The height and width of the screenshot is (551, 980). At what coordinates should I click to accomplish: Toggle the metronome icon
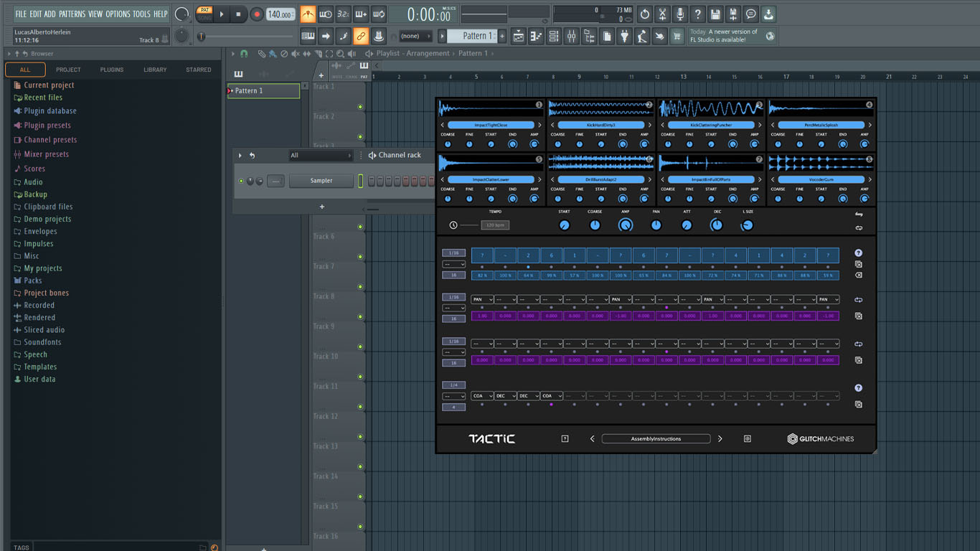pos(308,14)
